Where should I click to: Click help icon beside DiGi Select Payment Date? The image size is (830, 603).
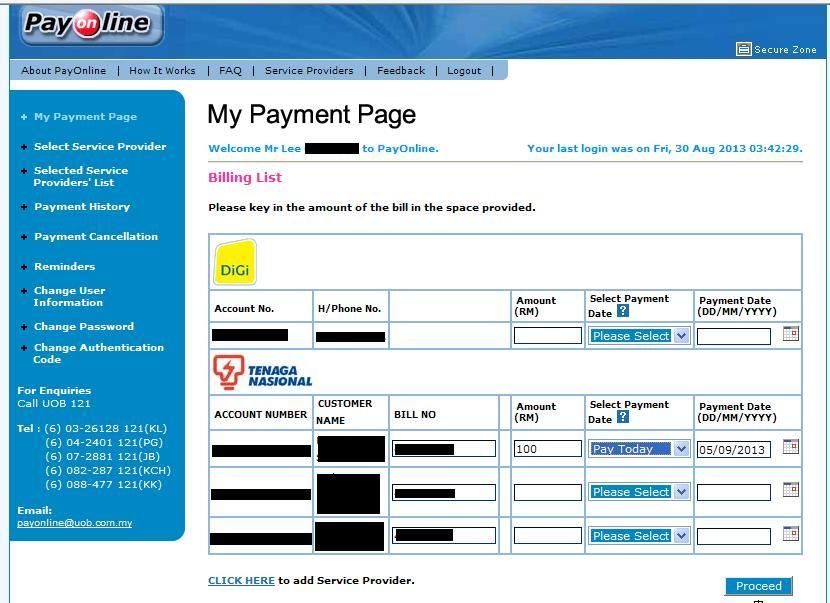point(623,312)
